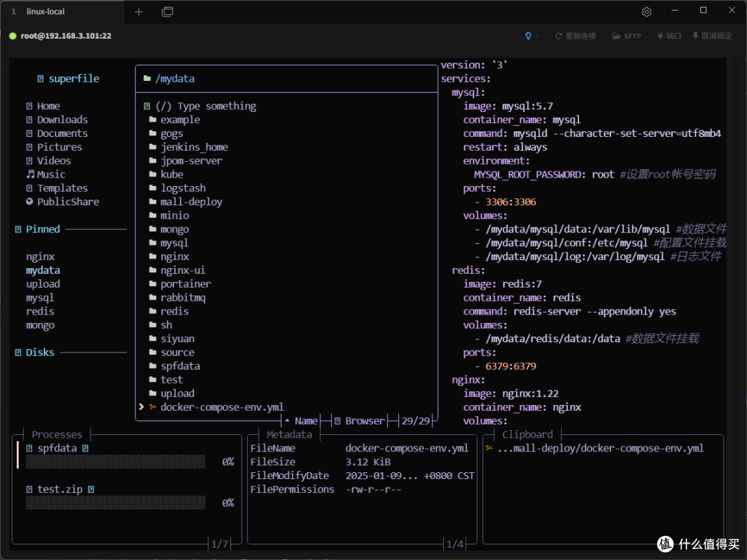Click the mysql folder icon in file list

(152, 243)
